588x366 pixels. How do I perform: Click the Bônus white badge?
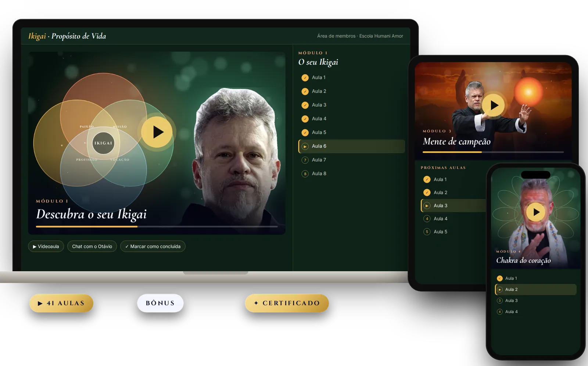(160, 303)
